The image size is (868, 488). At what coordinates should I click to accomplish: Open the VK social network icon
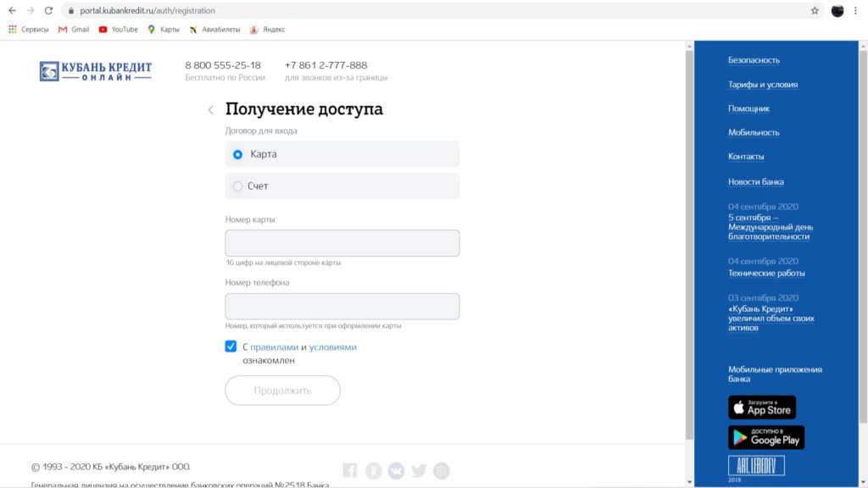click(396, 471)
